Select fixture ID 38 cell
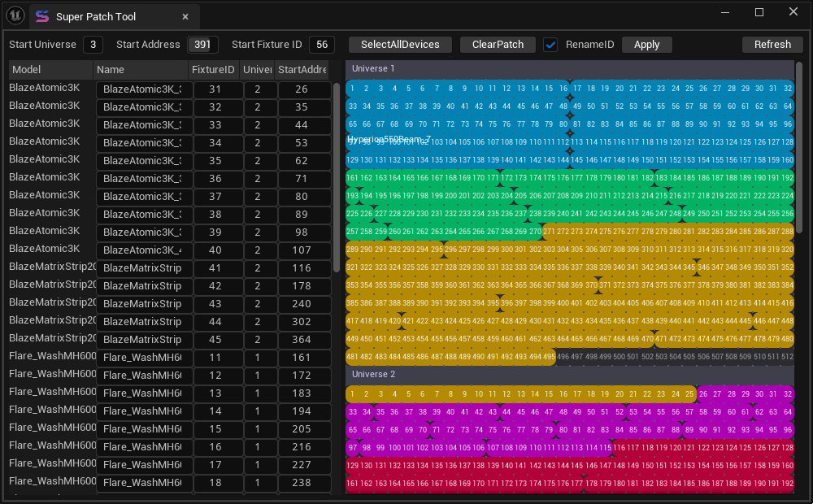Screen dimensions: 813x504 click(x=215, y=214)
